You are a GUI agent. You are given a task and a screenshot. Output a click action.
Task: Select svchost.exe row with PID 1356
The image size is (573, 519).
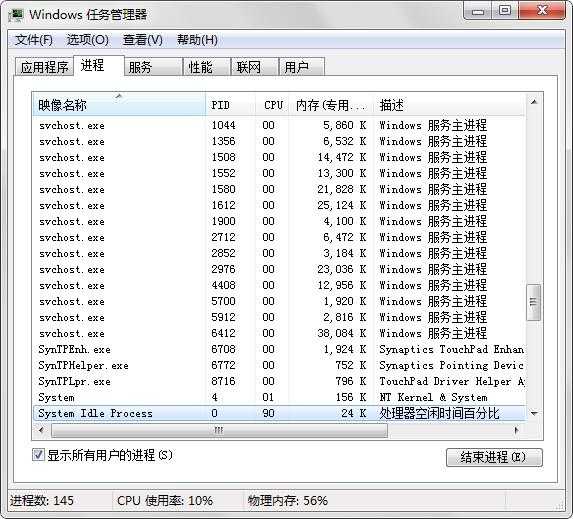280,141
